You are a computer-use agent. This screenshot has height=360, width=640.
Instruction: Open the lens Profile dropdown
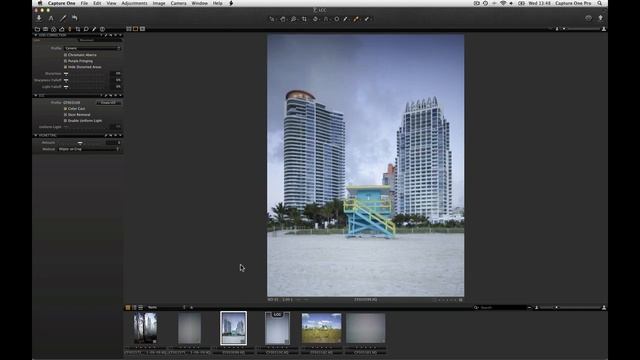tap(92, 48)
